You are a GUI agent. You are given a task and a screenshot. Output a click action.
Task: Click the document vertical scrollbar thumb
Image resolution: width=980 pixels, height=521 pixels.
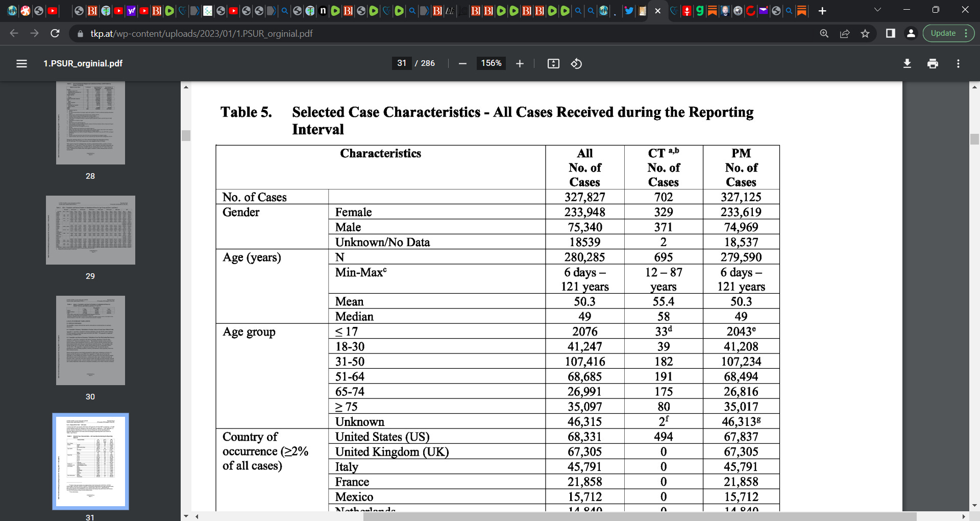coord(974,139)
